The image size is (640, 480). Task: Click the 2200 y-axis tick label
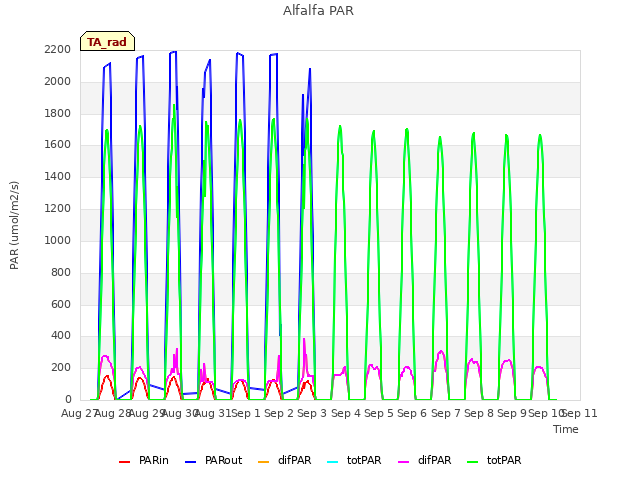click(58, 49)
